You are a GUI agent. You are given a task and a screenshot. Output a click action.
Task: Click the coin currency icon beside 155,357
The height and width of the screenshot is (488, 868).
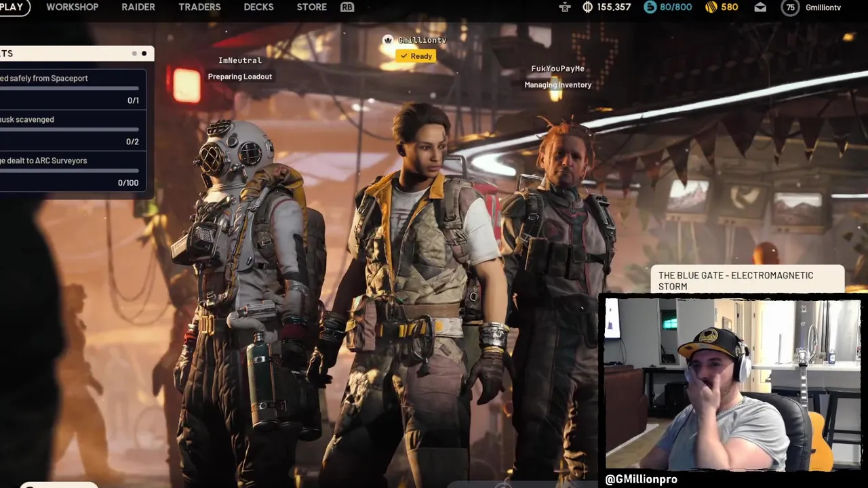587,7
